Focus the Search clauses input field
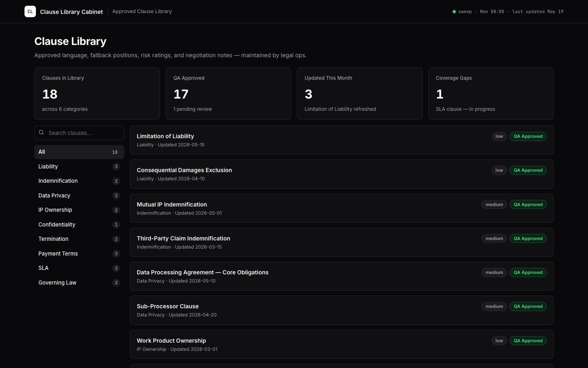The image size is (588, 368). point(79,133)
